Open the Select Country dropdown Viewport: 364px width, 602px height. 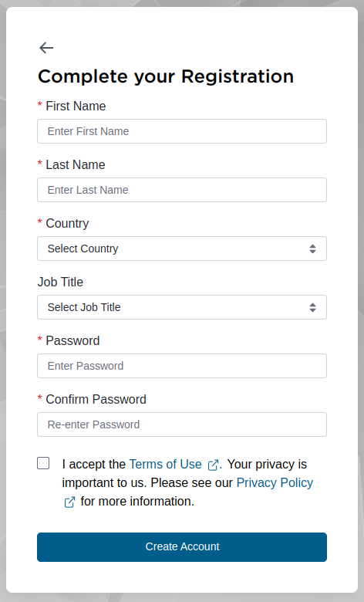(182, 249)
